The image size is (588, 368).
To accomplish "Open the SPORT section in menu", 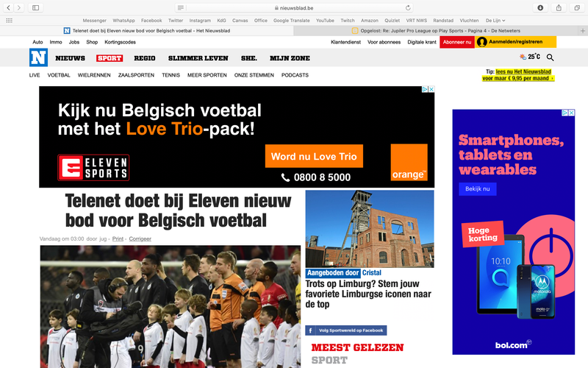I will [x=110, y=58].
